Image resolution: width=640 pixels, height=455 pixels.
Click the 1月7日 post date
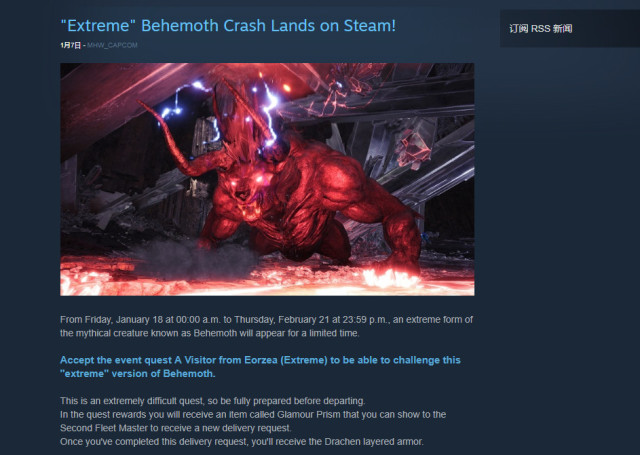[70, 45]
